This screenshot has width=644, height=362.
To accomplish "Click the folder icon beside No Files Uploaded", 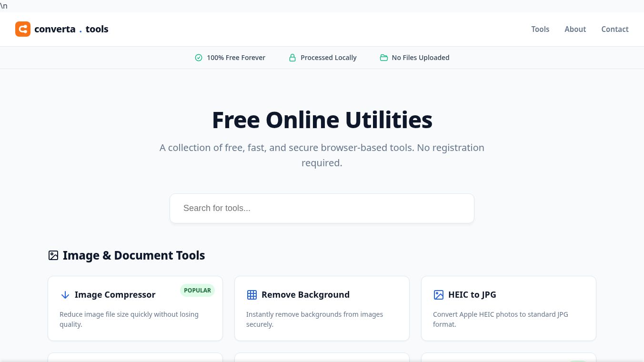I will tap(384, 58).
